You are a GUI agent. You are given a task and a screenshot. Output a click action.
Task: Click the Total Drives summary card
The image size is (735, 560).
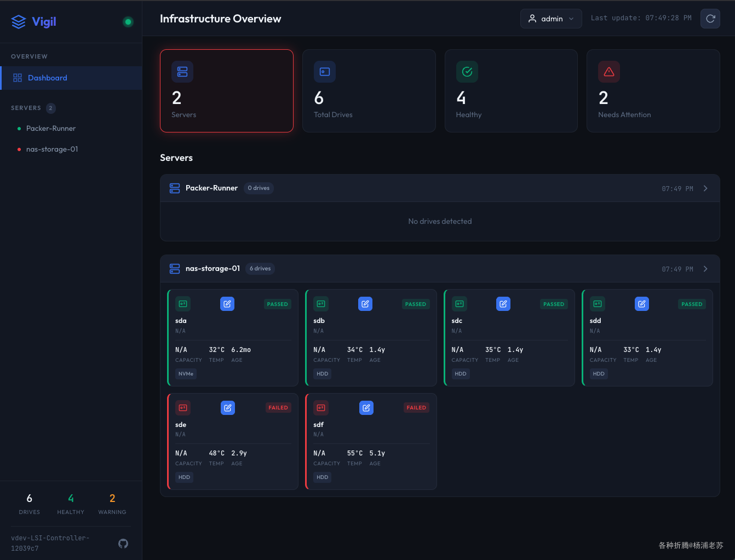click(x=369, y=91)
